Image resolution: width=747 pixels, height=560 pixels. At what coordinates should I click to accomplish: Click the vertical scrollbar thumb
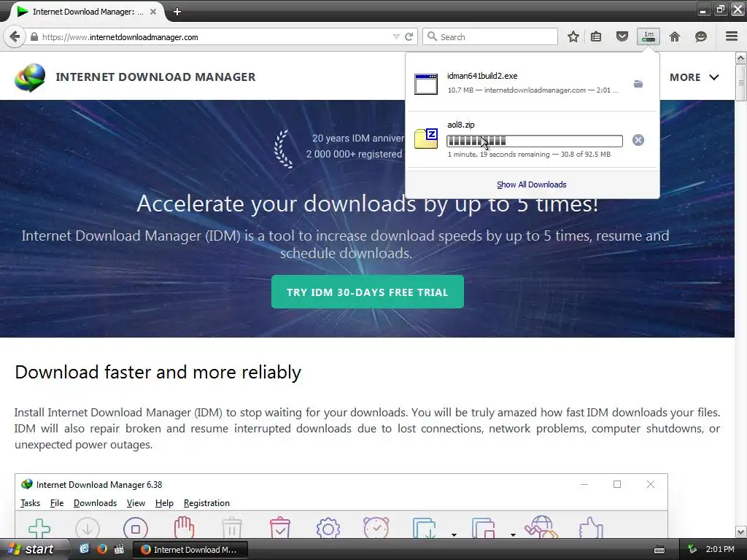point(741,83)
